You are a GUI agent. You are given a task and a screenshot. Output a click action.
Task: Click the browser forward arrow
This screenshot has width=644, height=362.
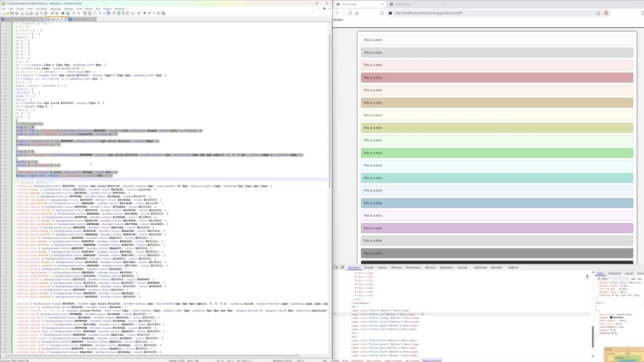344,13
